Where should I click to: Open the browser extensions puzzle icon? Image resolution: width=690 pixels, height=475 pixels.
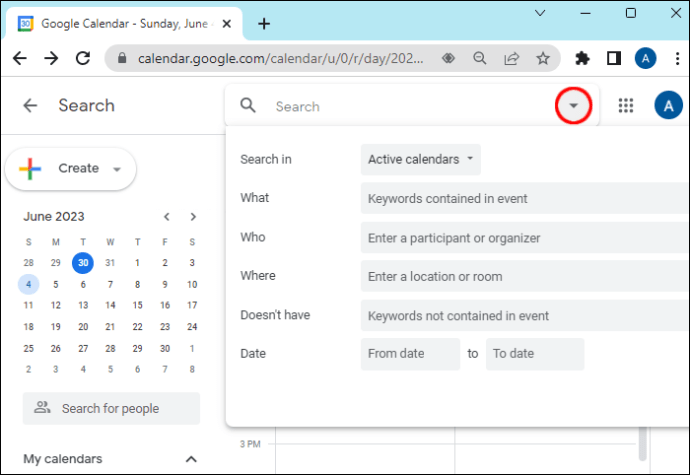tap(583, 58)
